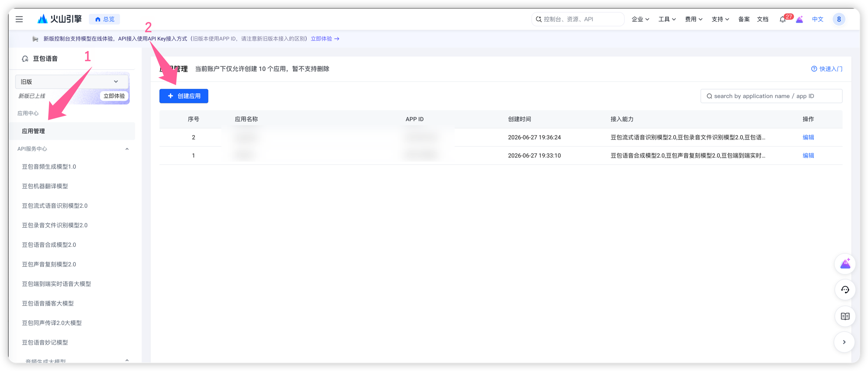This screenshot has height=371, width=868.
Task: Focus the application name search field
Action: (x=771, y=96)
